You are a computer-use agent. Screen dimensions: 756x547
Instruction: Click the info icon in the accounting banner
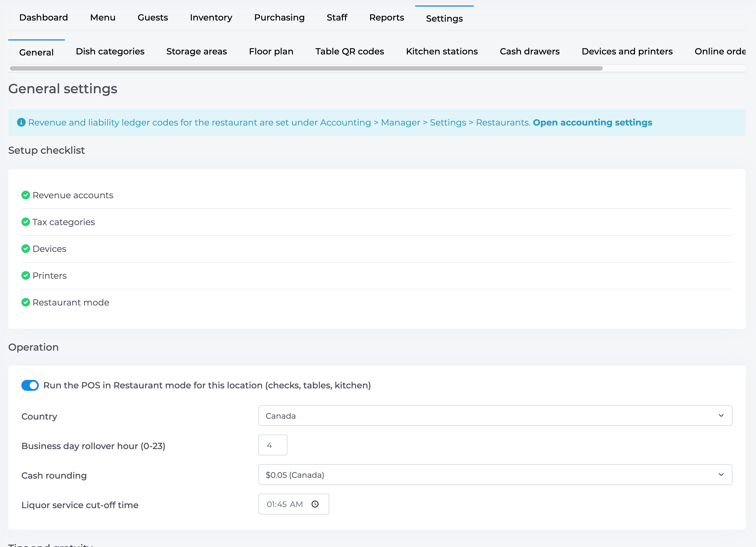pos(21,123)
